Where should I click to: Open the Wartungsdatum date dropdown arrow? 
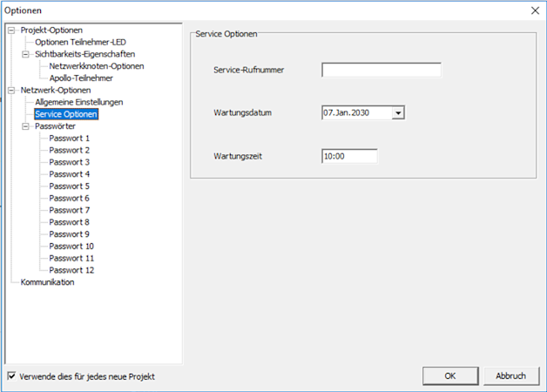[398, 112]
